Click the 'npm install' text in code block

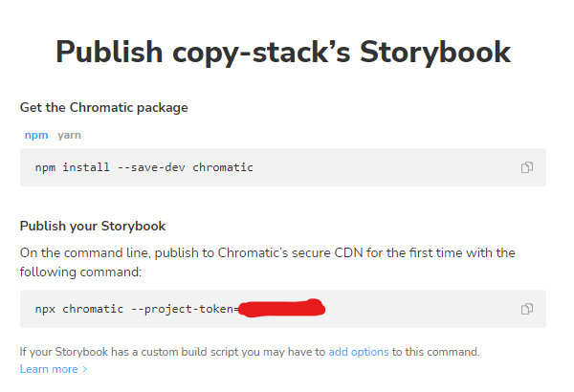70,167
